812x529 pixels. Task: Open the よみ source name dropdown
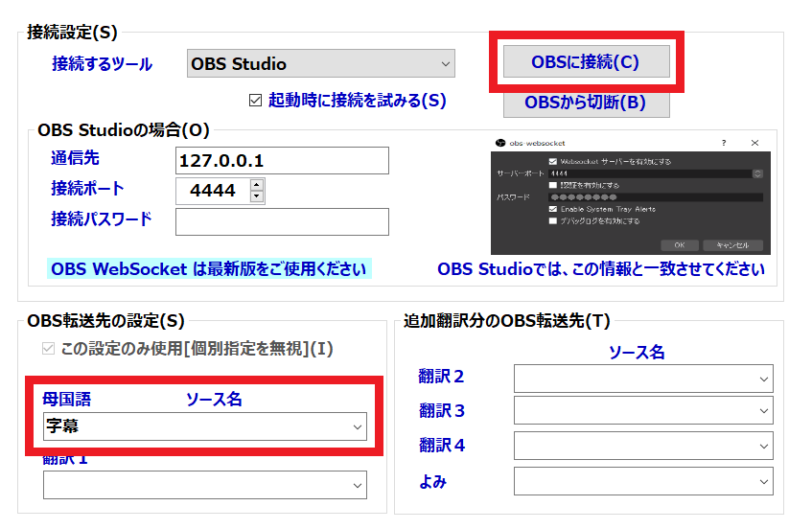[643, 481]
